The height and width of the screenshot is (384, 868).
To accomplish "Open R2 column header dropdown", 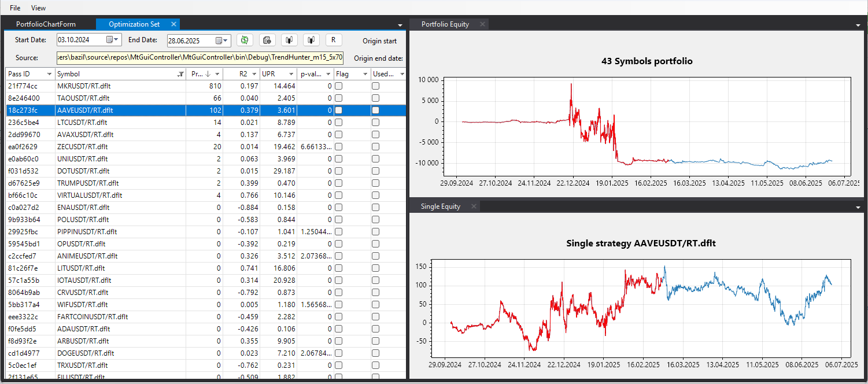I will [254, 74].
